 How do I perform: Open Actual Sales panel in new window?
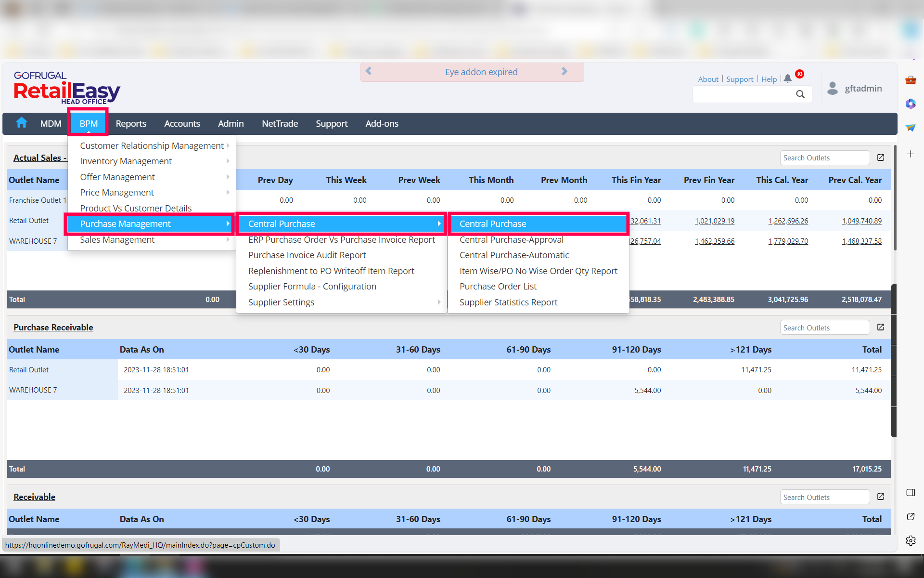pyautogui.click(x=880, y=158)
